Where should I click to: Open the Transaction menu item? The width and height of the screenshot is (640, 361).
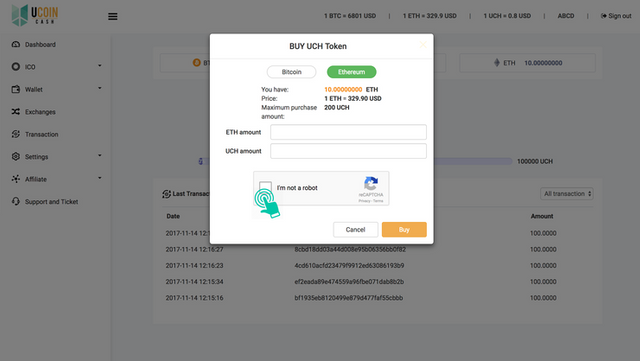42,134
